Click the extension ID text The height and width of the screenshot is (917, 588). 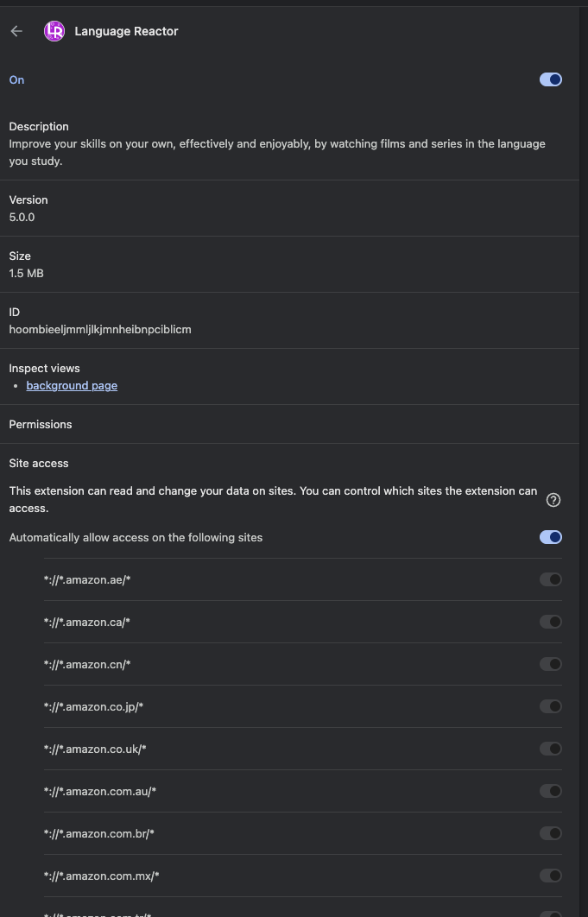coord(100,329)
